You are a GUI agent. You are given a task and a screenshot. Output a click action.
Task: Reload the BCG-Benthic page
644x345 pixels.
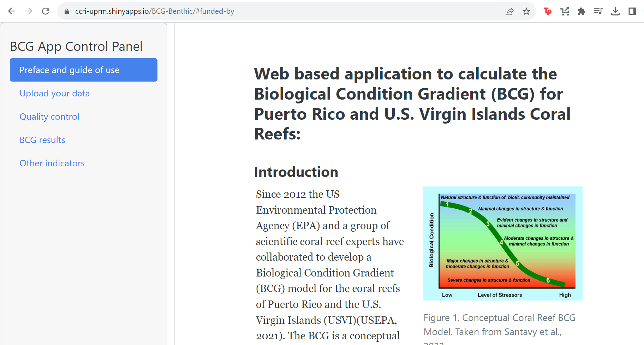tap(46, 11)
